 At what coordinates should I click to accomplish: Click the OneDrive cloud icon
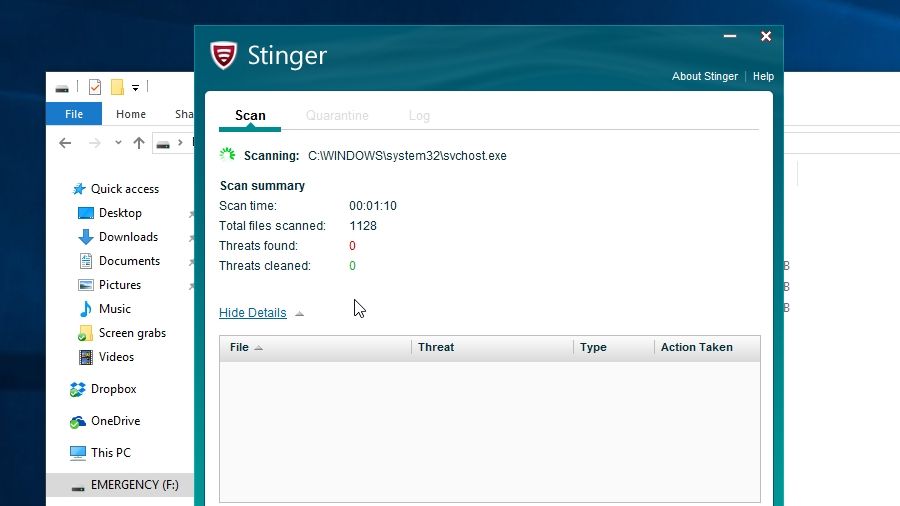pos(77,422)
